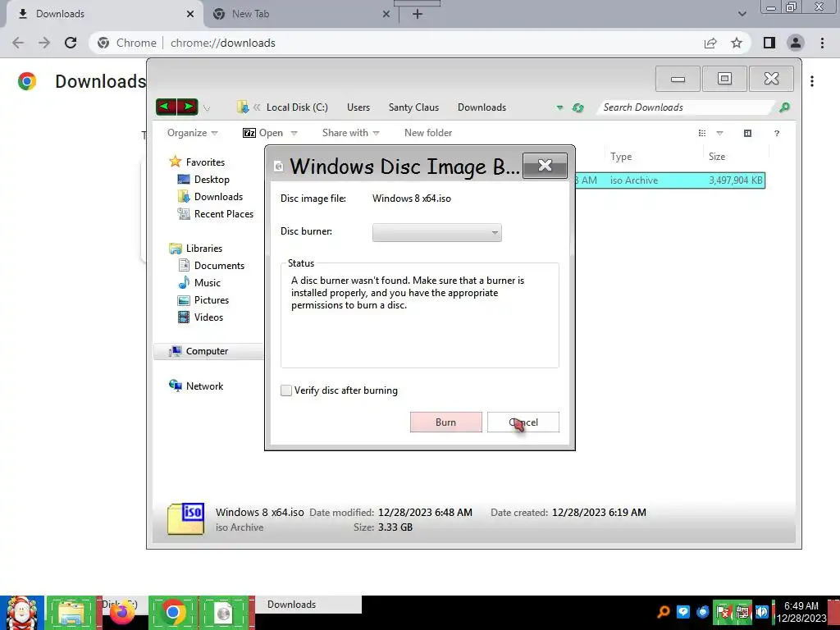Click the Chrome taskbar icon
Viewport: 840px width, 630px height.
click(172, 613)
